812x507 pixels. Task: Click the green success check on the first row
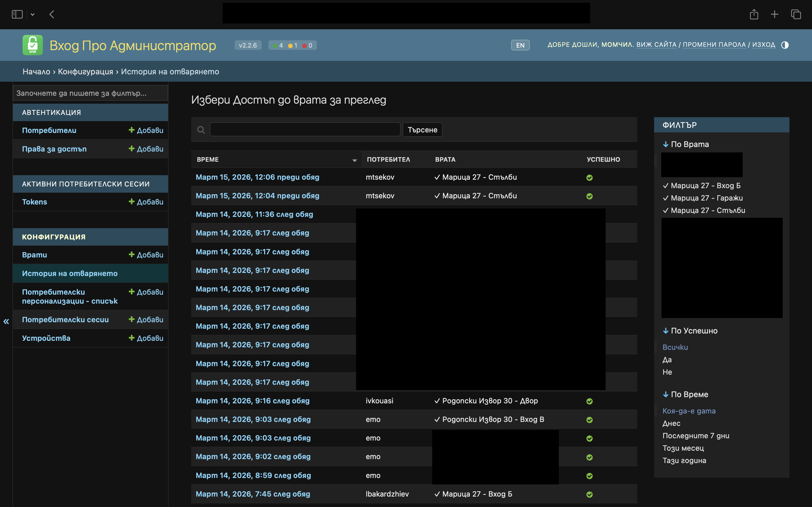coord(590,178)
